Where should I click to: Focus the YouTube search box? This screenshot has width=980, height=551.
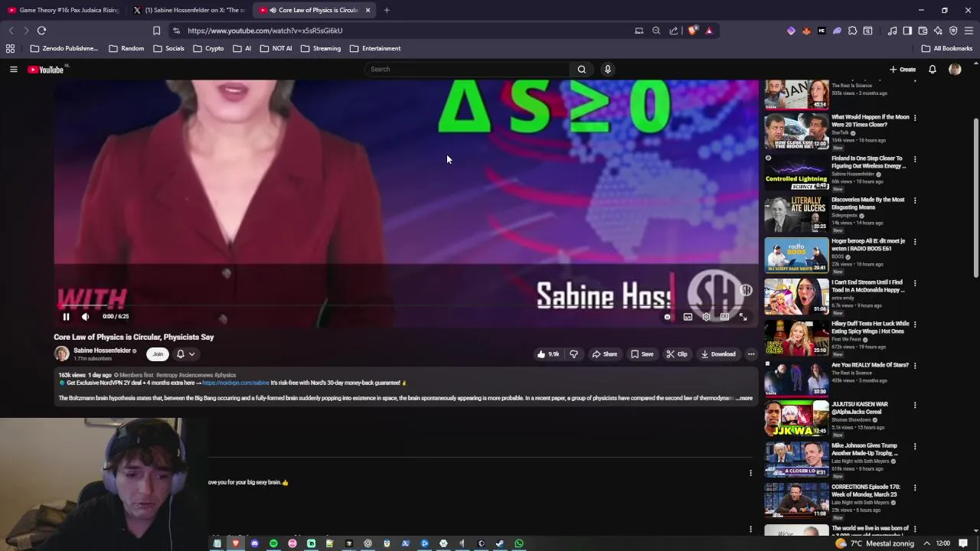[467, 69]
